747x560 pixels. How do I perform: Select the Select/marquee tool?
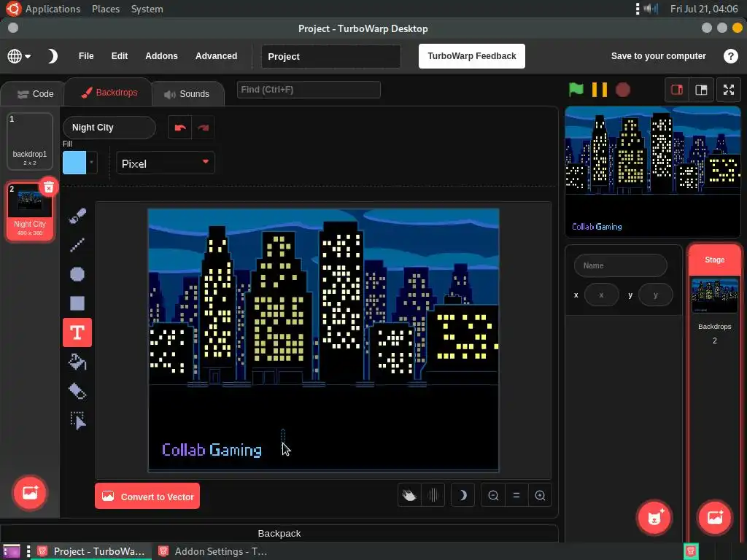tap(77, 421)
